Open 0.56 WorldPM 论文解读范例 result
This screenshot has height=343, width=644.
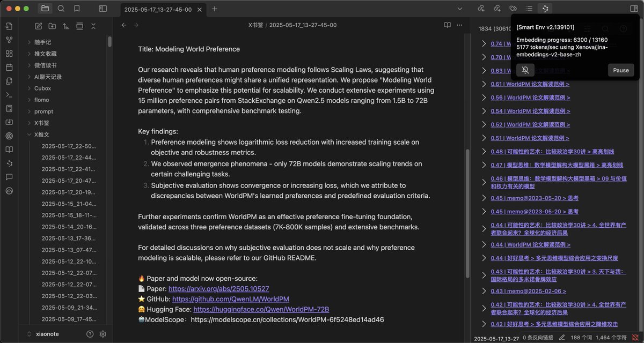click(x=530, y=98)
